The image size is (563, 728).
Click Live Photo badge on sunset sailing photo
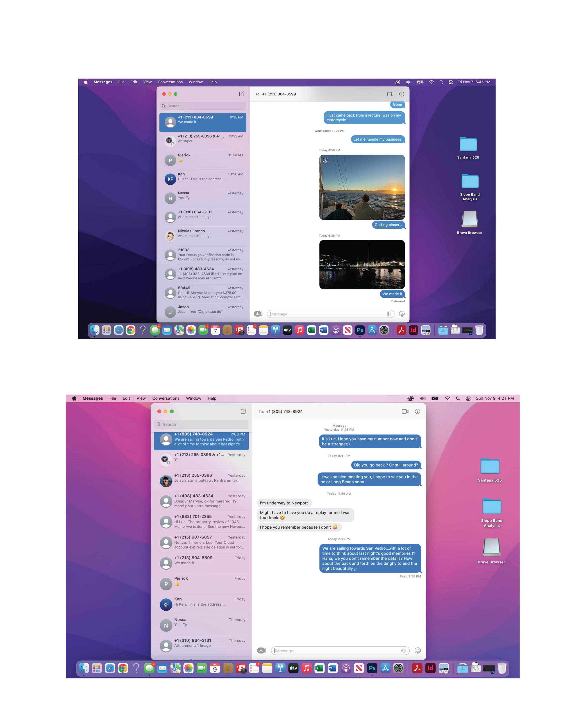pyautogui.click(x=325, y=160)
